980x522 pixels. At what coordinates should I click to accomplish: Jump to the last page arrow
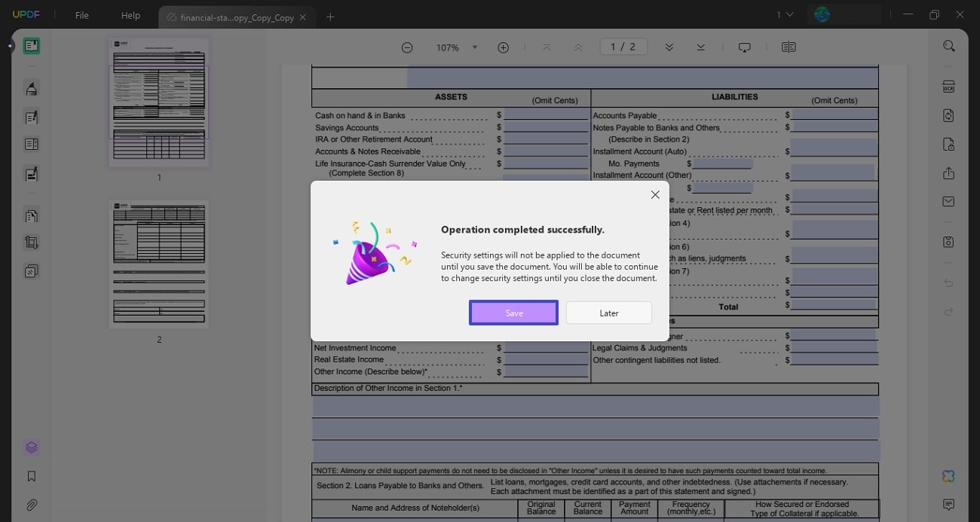(700, 47)
